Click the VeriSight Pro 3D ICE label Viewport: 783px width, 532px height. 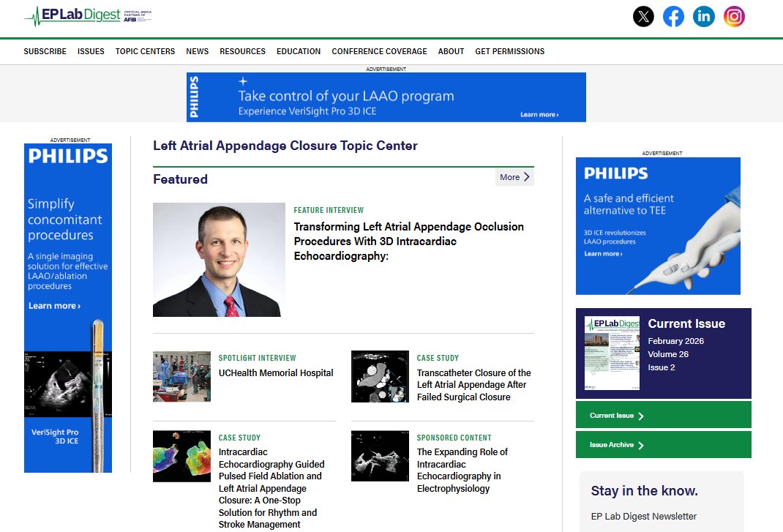[55, 437]
